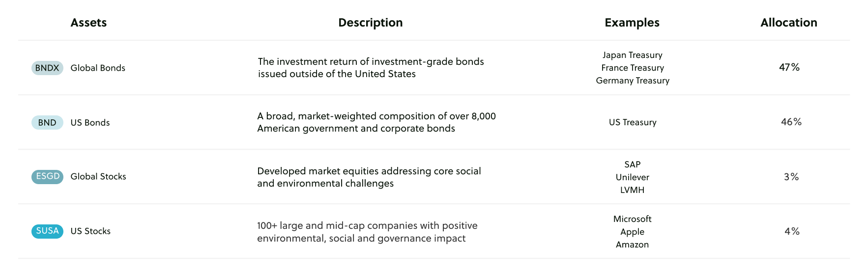This screenshot has height=274, width=868.
Task: Click the Unilever example entry
Action: click(x=632, y=177)
